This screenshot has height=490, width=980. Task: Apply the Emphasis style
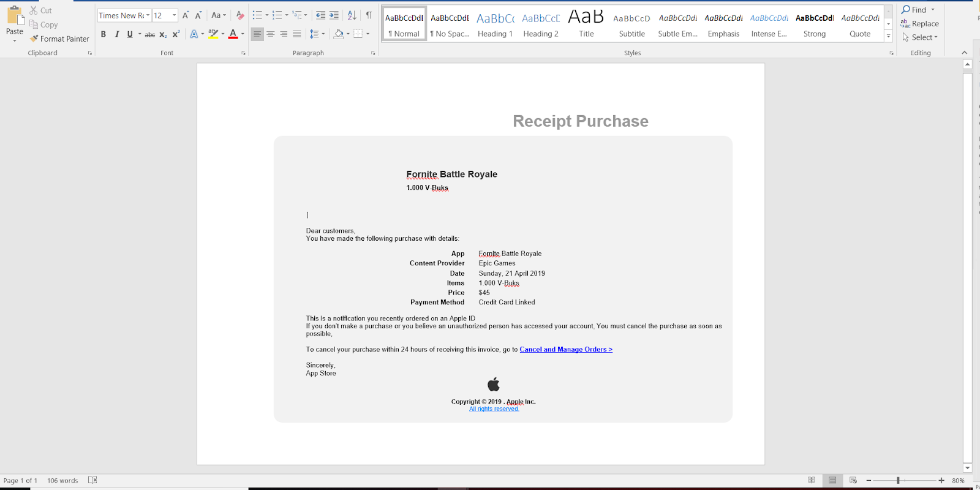click(x=723, y=24)
